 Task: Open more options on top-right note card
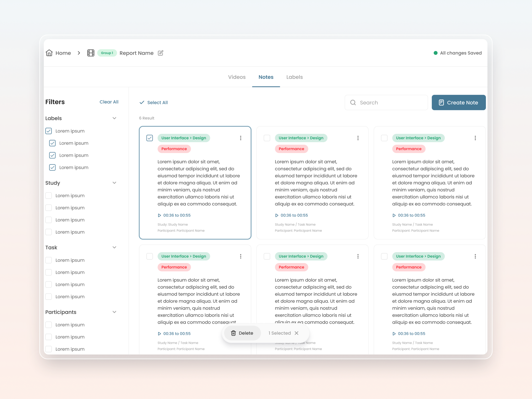point(475,138)
